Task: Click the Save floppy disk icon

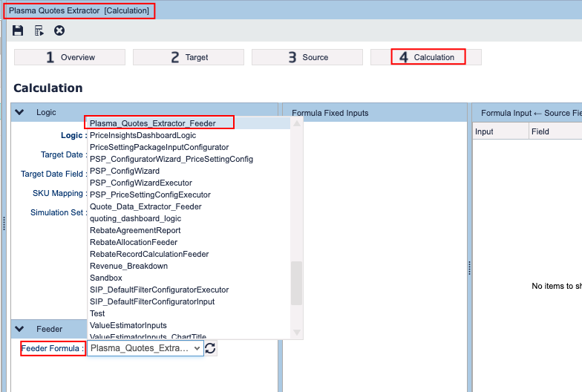Action: click(18, 30)
